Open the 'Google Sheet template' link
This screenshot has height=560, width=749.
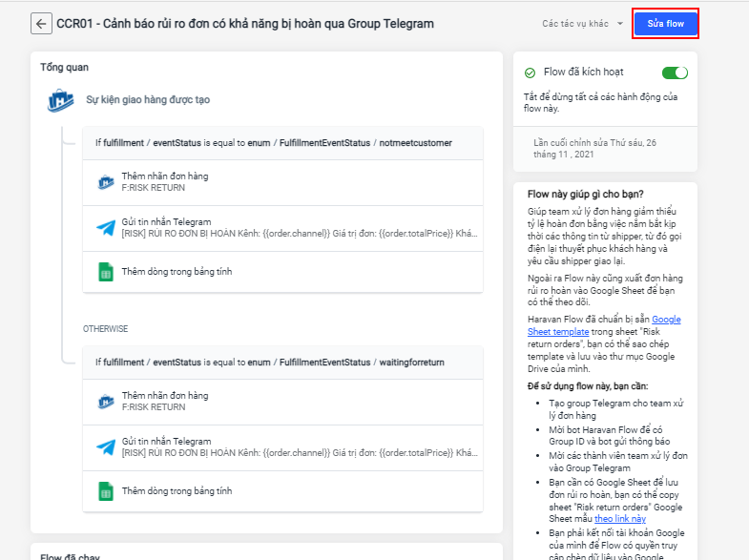tap(604, 325)
